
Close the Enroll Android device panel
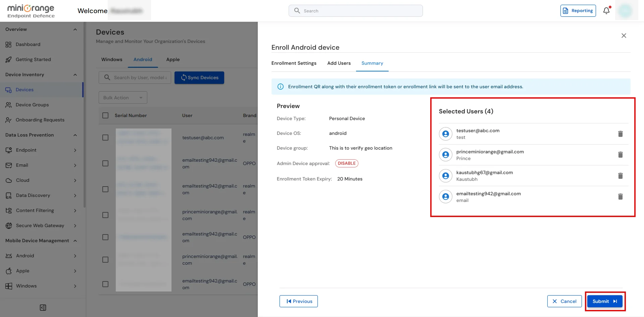tap(624, 36)
